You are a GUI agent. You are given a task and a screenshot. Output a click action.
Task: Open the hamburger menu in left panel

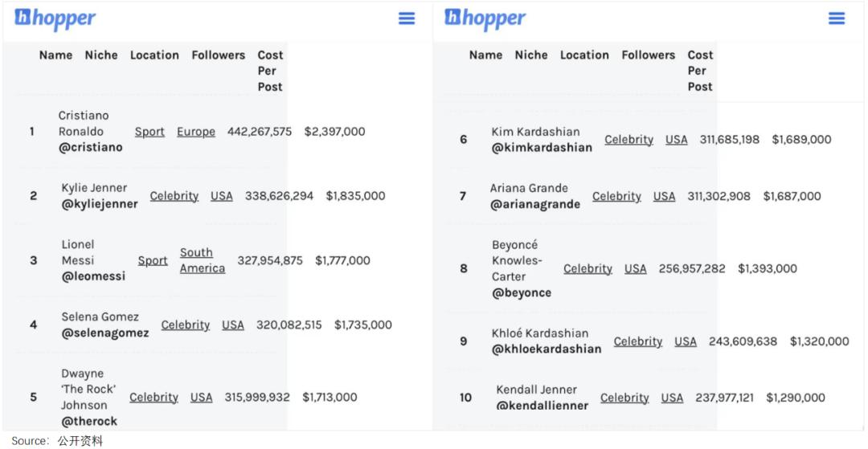[x=407, y=18]
